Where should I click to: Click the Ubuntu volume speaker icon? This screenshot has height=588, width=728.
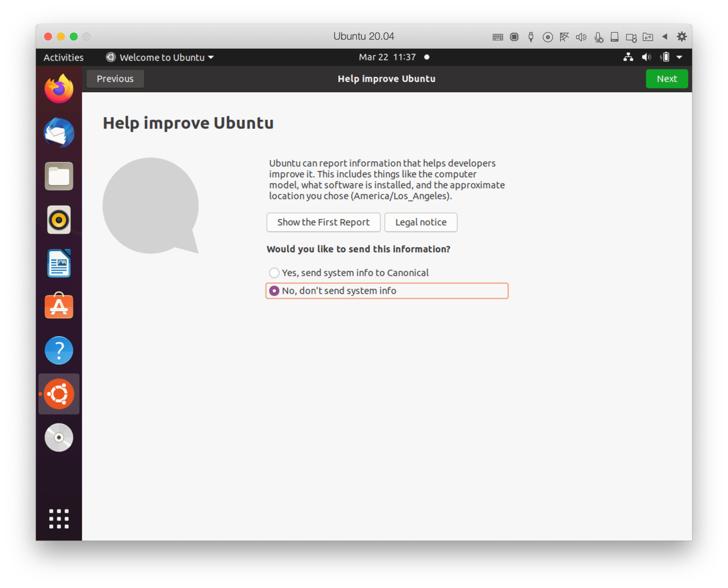pyautogui.click(x=646, y=57)
